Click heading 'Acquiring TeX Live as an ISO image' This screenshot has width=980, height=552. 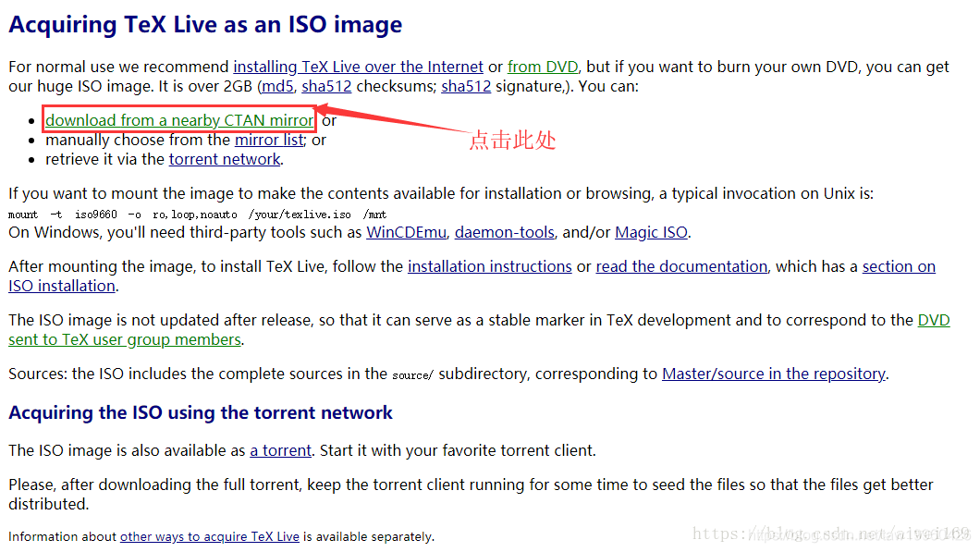[205, 25]
